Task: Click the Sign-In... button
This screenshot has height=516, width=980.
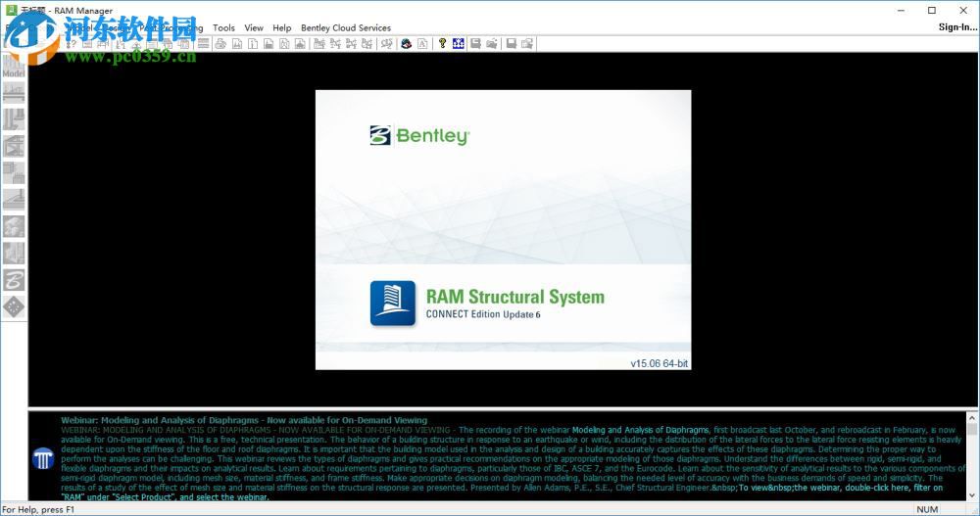Action: (957, 26)
